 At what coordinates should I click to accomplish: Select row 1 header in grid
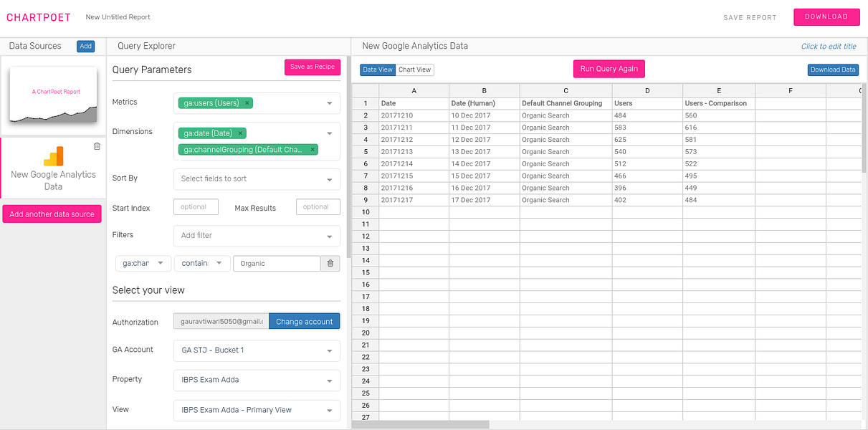[x=366, y=103]
